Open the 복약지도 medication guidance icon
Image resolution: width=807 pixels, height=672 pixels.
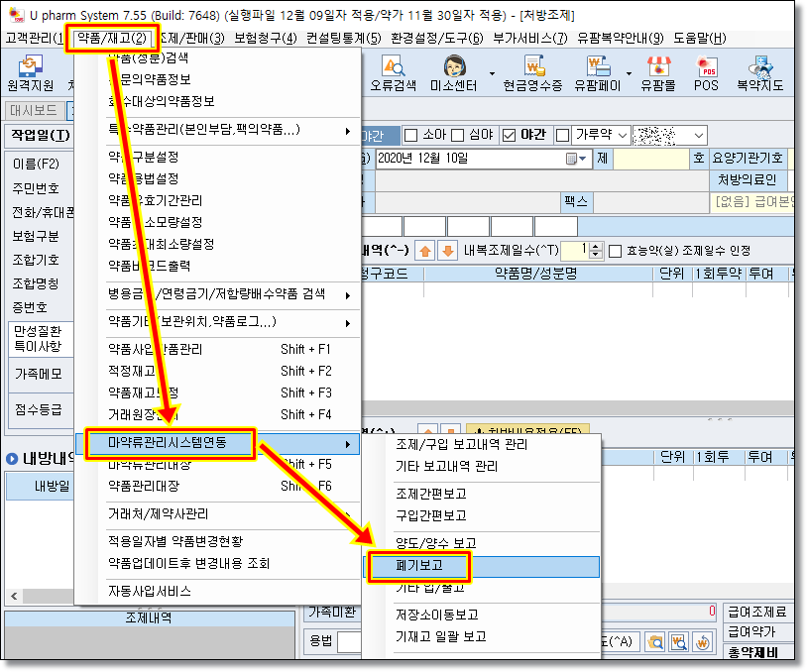point(759,74)
